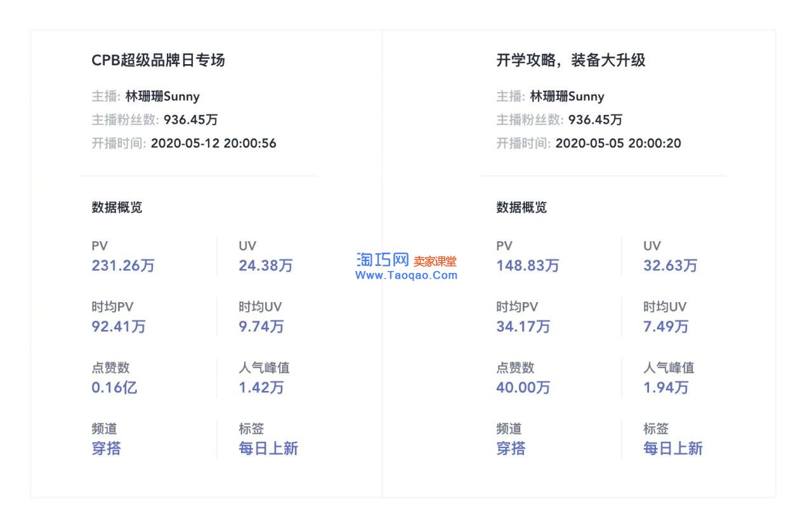Click the CPB超级品牌日专场 livestream title
The height and width of the screenshot is (530, 812).
pos(158,60)
